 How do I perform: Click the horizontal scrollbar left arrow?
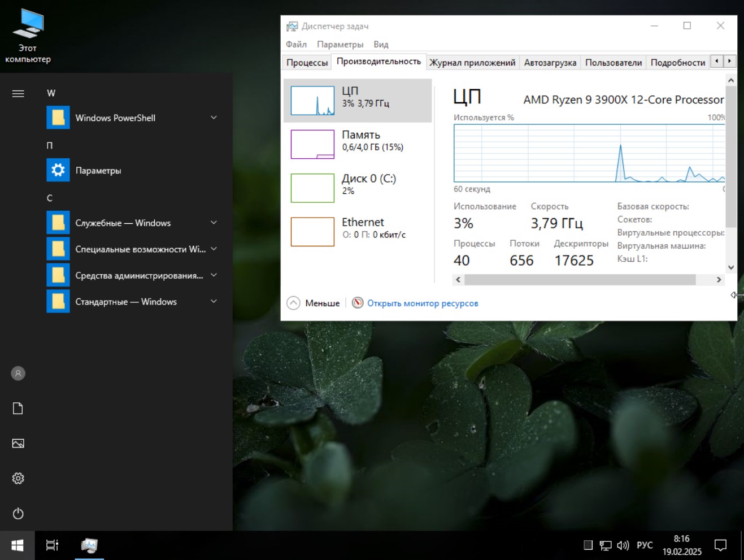click(x=458, y=280)
